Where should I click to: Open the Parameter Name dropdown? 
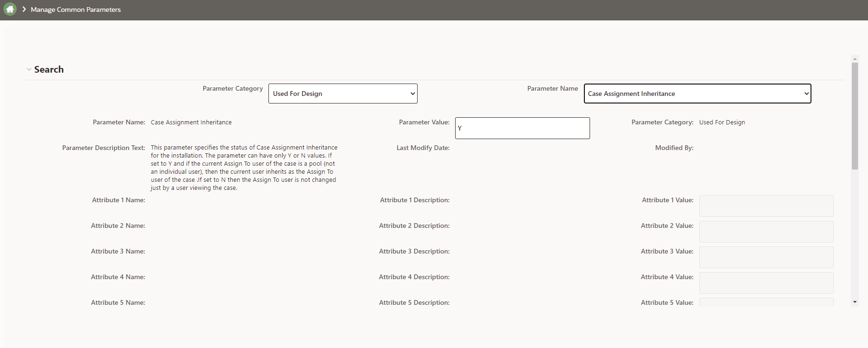coord(697,94)
